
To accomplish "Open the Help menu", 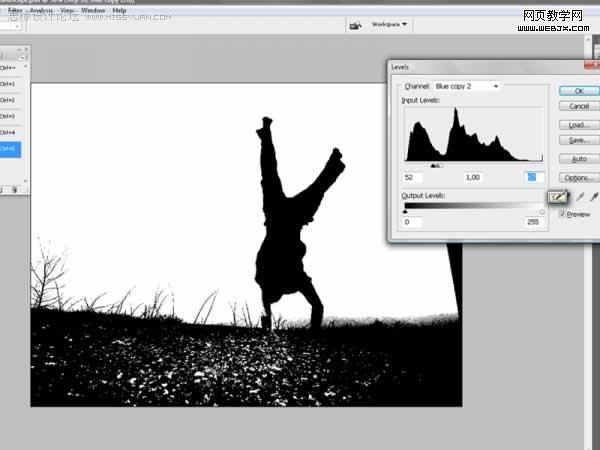I will 119,10.
